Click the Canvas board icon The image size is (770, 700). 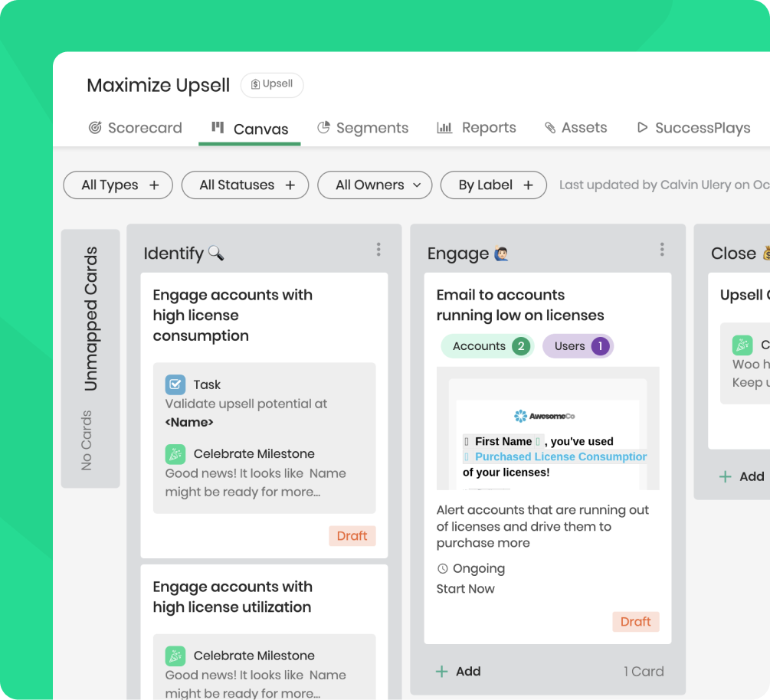[218, 128]
